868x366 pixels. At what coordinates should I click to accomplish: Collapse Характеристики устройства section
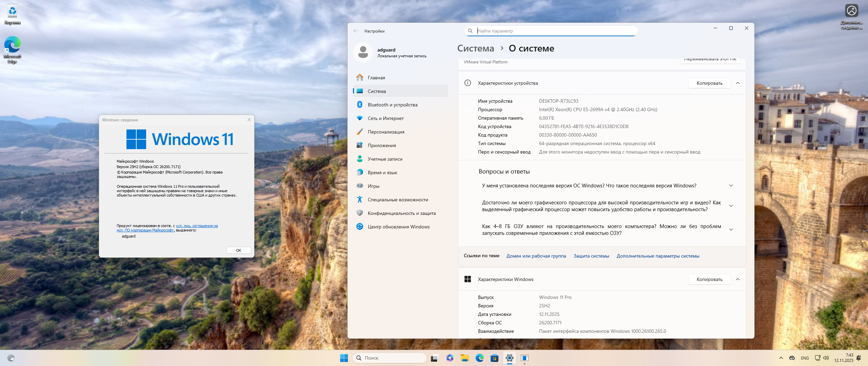pyautogui.click(x=738, y=83)
